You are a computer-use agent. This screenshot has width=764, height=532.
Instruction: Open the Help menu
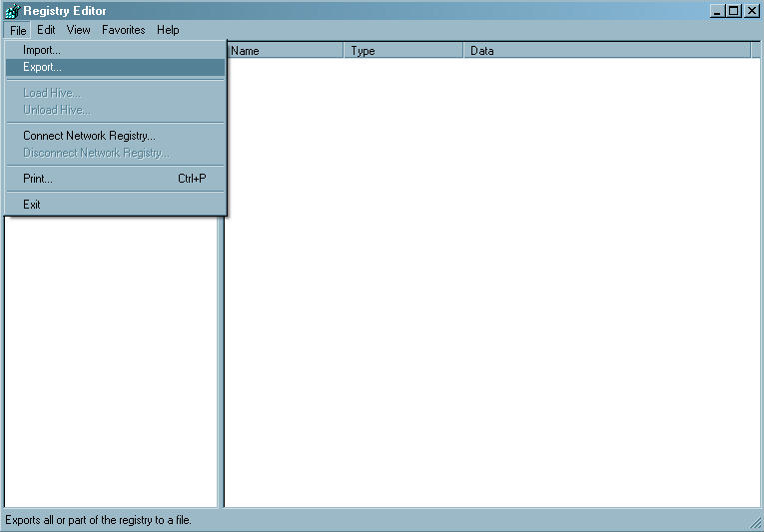click(x=168, y=30)
